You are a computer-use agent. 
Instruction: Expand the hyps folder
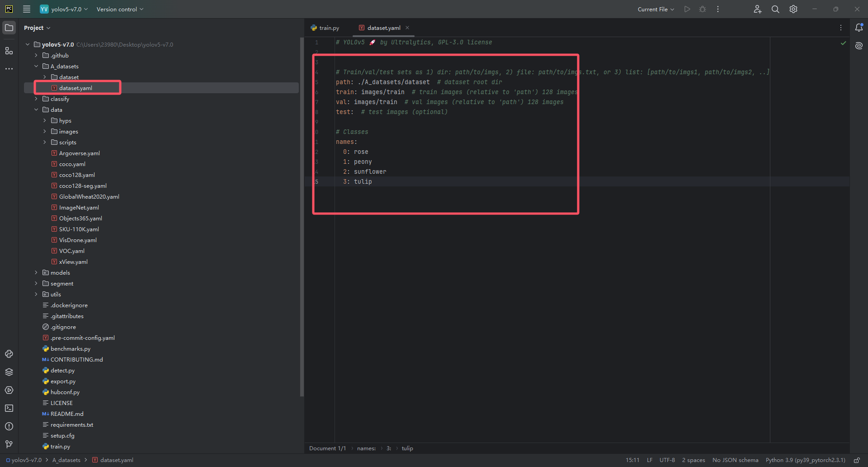point(45,120)
